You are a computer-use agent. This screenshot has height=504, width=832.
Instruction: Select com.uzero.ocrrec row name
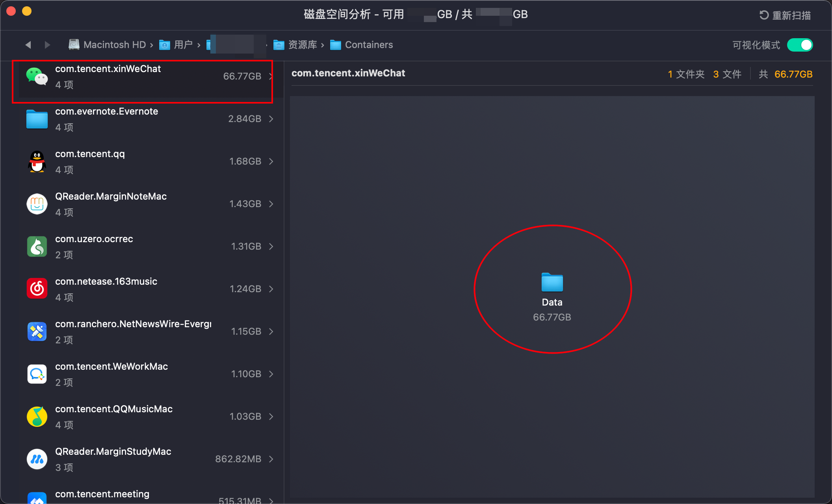tap(94, 239)
